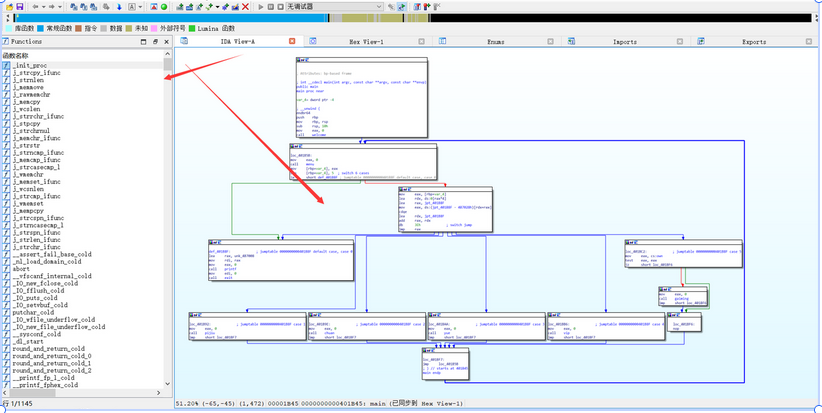Click the open file icon

click(x=7, y=7)
